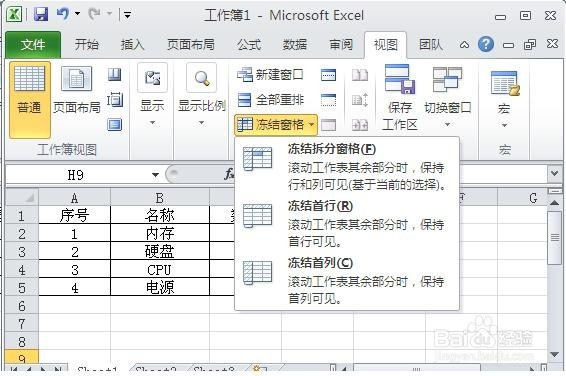Click the Save icon in quick access toolbar
Viewport: 566px width, 376px height.
(41, 14)
